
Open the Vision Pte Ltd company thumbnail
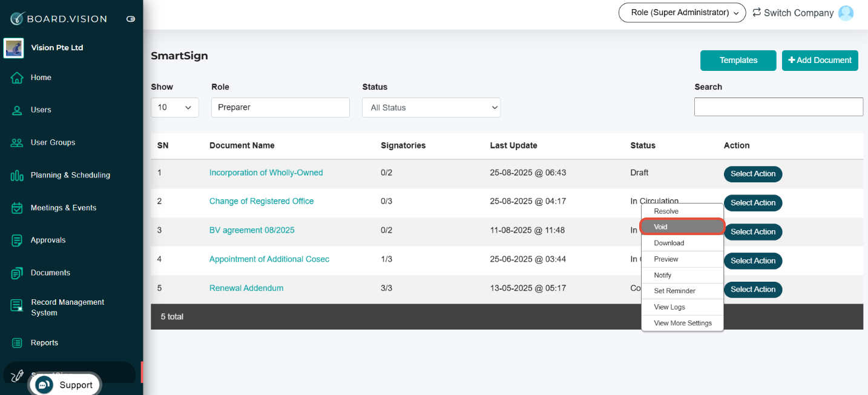(x=13, y=48)
